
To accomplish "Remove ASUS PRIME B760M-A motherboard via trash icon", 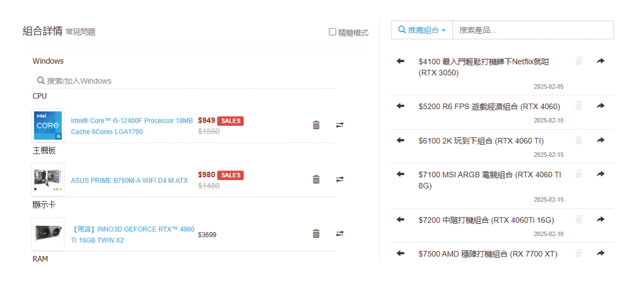I will point(316,180).
